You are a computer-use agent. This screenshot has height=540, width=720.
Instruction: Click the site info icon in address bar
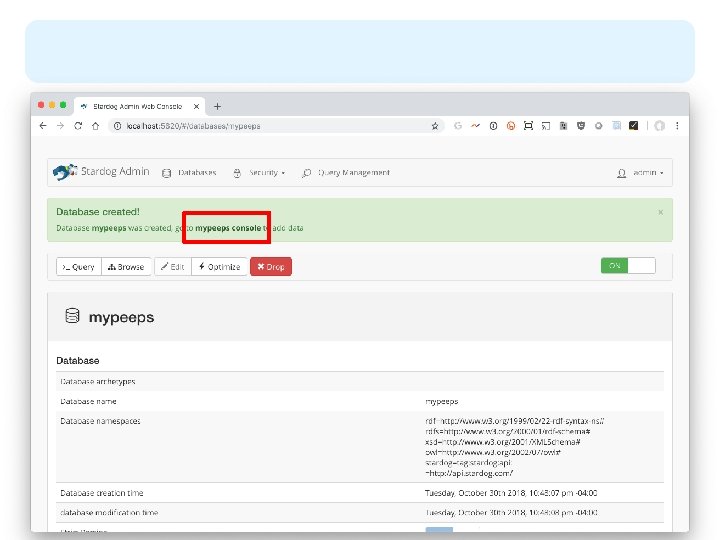pyautogui.click(x=118, y=126)
